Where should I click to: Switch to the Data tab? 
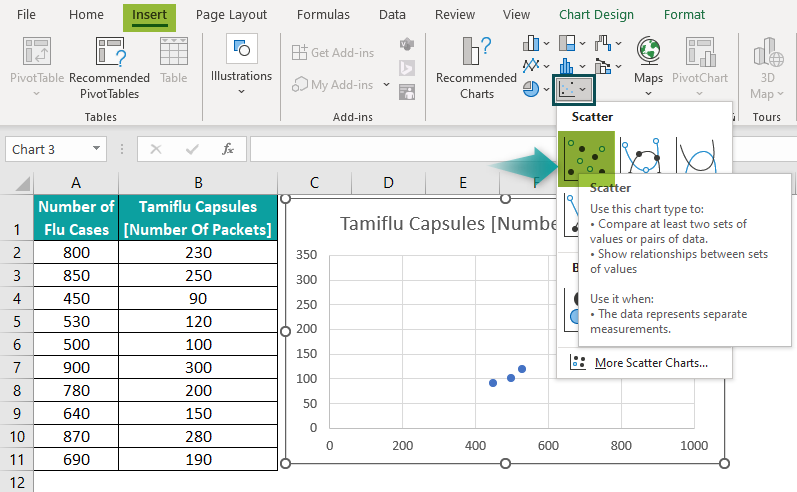point(392,15)
